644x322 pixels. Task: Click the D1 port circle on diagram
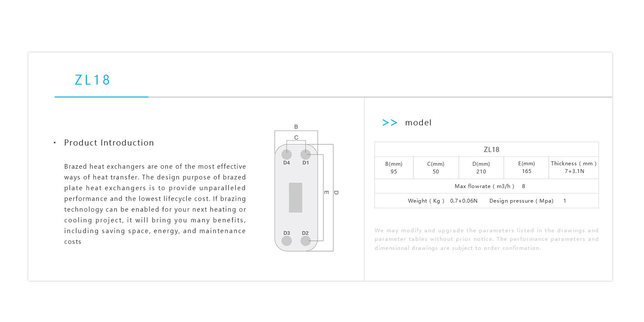(305, 155)
